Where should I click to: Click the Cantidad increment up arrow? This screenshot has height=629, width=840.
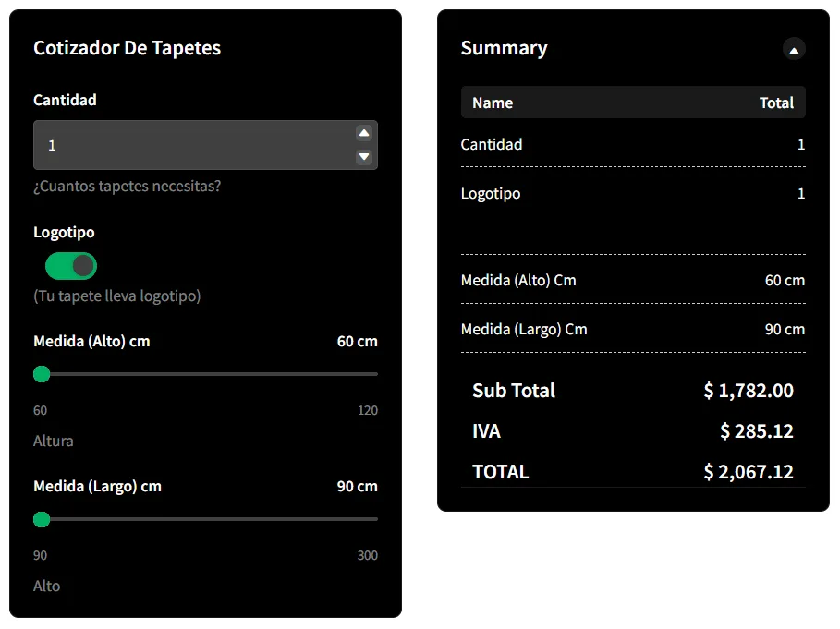(364, 133)
